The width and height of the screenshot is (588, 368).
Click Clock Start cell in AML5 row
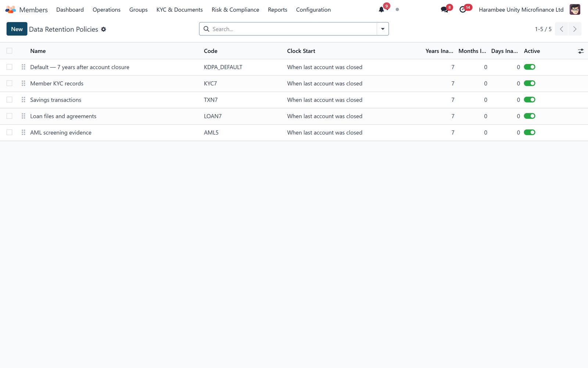(325, 132)
